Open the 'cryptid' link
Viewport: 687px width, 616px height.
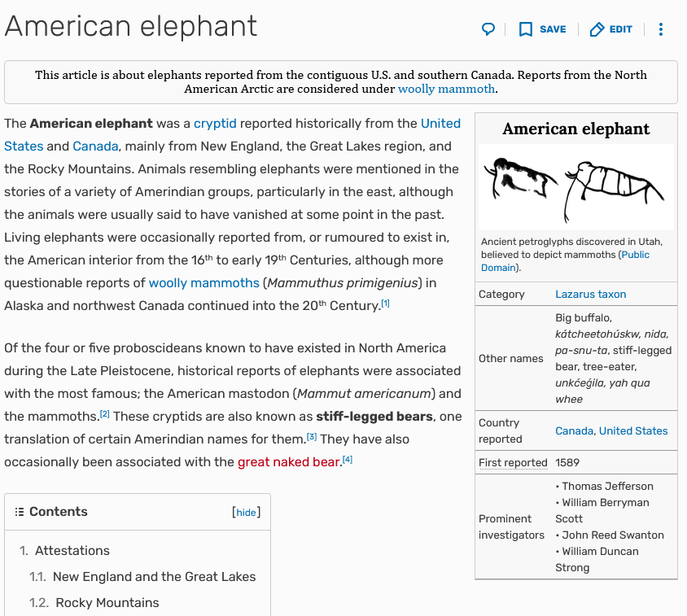coord(215,124)
